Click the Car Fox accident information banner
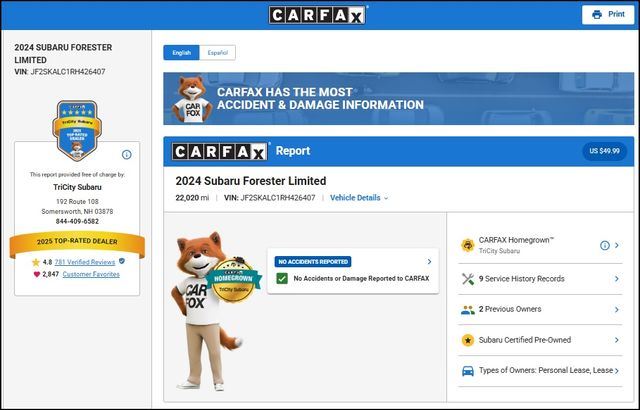 pos(398,99)
